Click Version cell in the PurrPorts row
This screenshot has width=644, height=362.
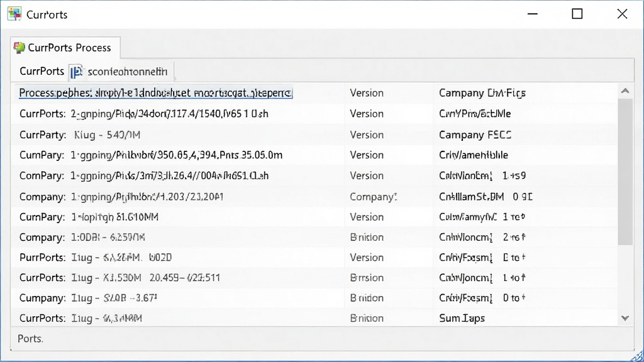(367, 257)
